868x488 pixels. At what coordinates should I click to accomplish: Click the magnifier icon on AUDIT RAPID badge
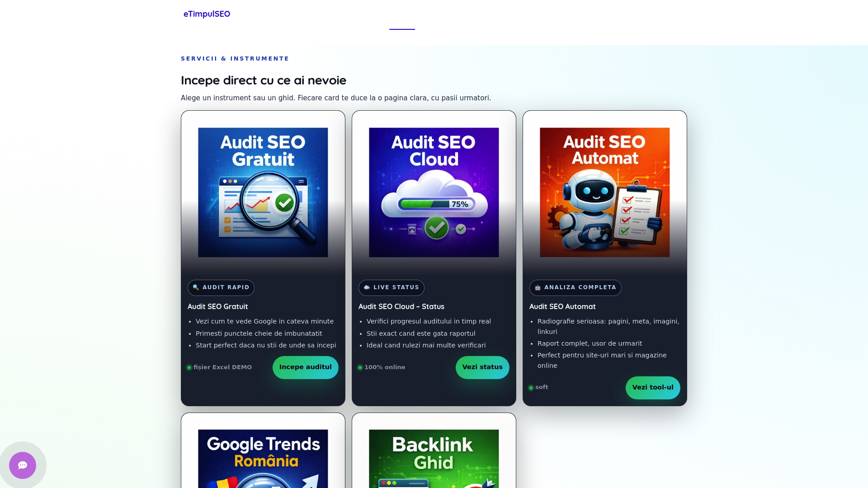196,287
